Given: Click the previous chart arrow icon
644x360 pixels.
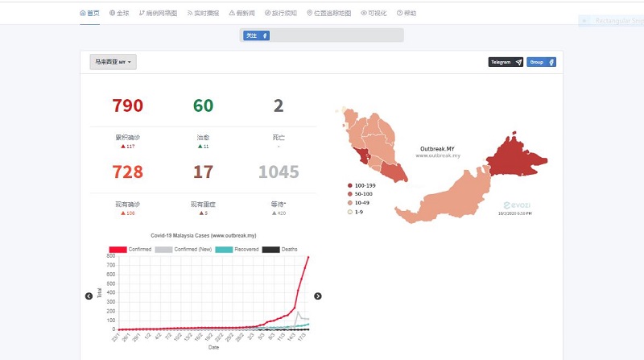Looking at the screenshot, I should 89,296.
